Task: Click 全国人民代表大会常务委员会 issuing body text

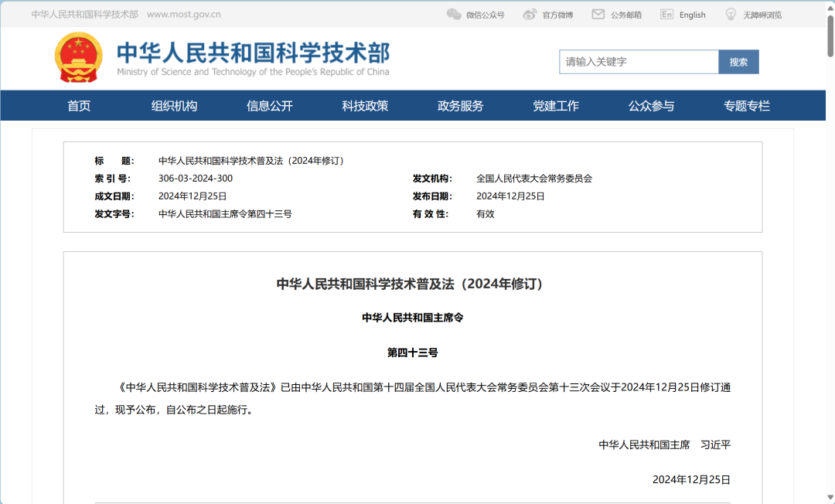Action: tap(534, 179)
